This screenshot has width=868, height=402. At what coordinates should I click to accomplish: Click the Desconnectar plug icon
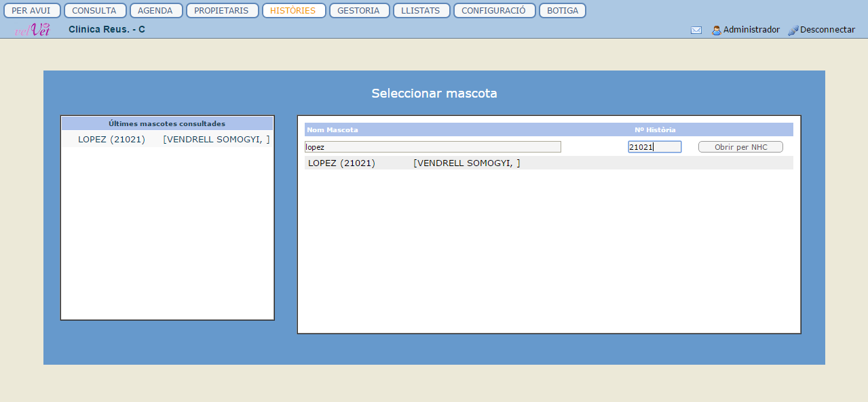(x=793, y=31)
